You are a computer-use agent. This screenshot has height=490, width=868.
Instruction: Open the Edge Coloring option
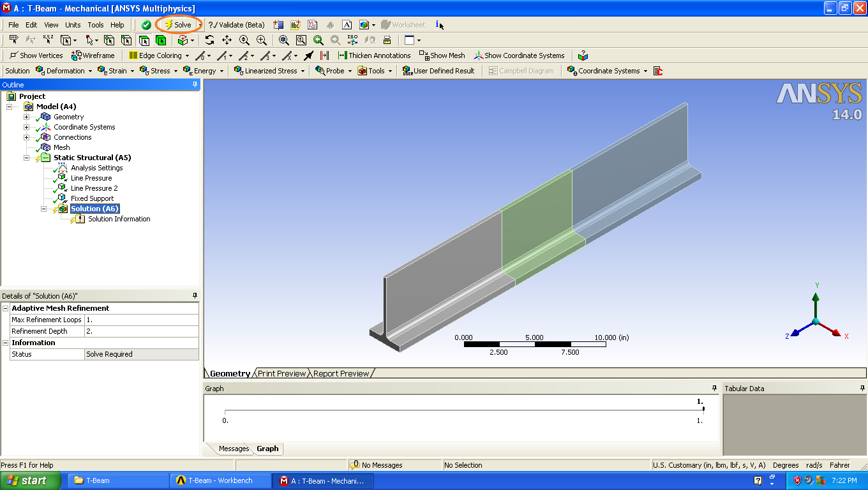(158, 56)
